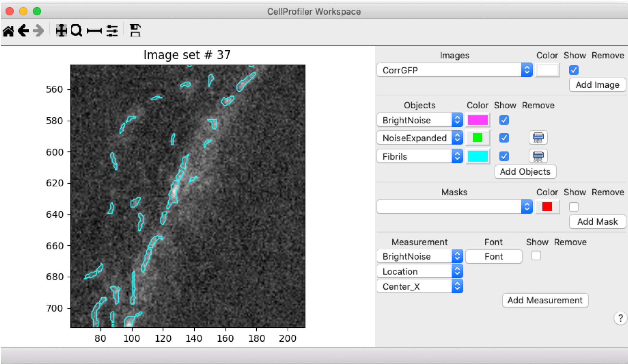
Task: Click the cyan Fibrils color swatch
Action: 477,156
